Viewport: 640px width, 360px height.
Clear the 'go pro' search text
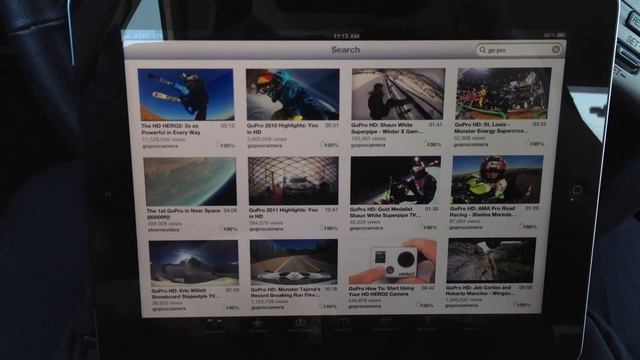click(556, 49)
